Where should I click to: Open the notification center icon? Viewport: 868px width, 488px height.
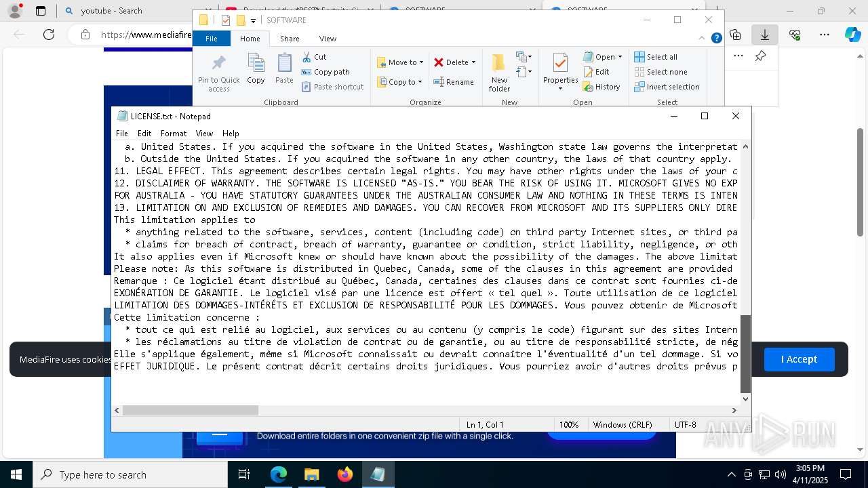pos(846,474)
